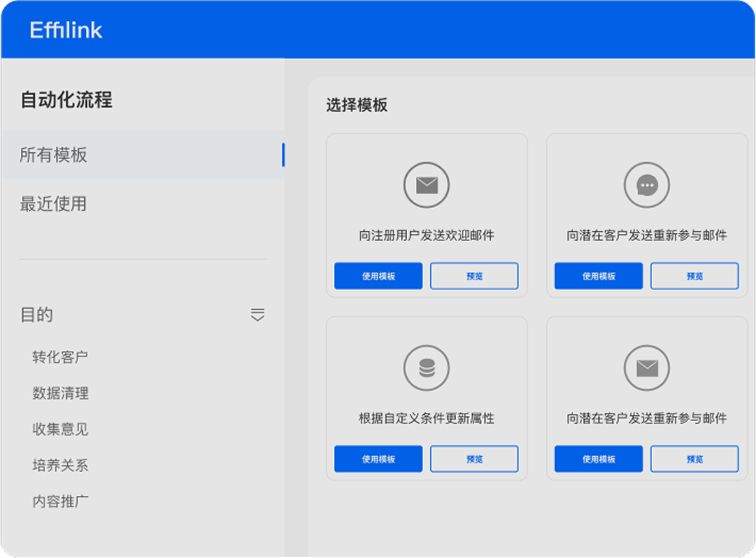Click the chat bubble icon on the re-engagement card
The image size is (756, 558).
(x=647, y=185)
